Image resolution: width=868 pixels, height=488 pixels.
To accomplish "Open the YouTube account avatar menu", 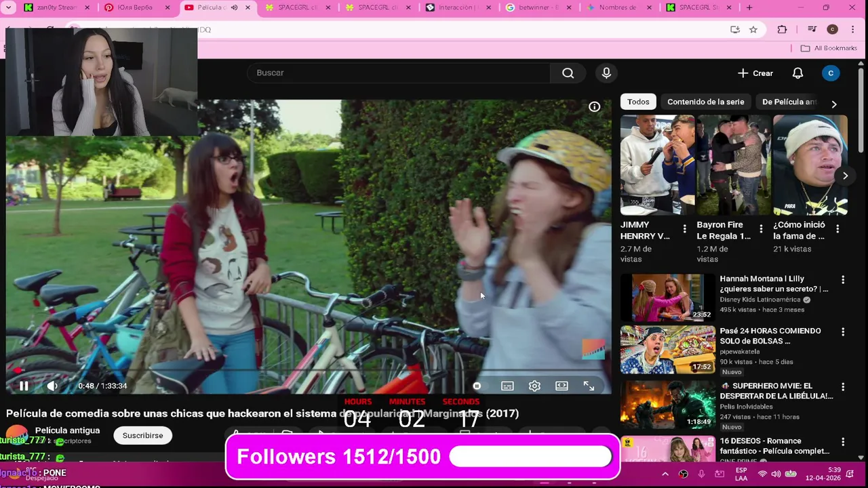I will pyautogui.click(x=831, y=73).
